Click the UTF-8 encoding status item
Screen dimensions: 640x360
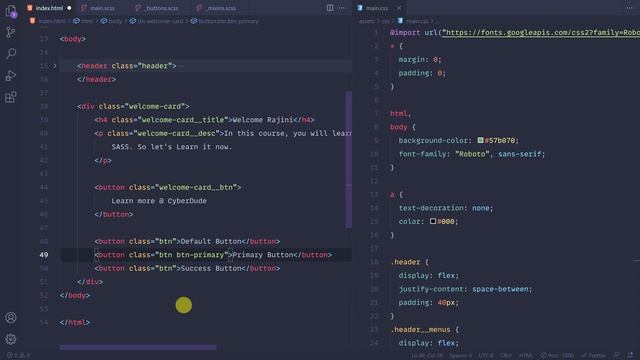point(486,356)
